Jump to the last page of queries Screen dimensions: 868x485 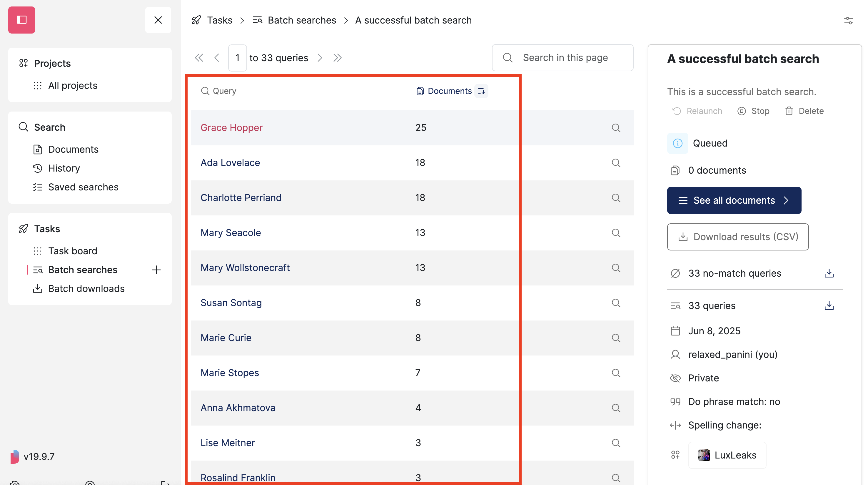pos(337,58)
